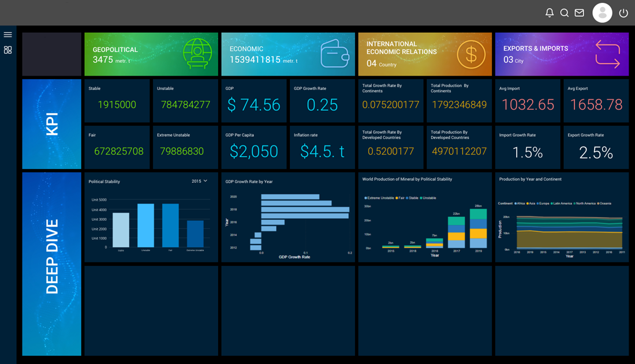Viewport: 635px width, 364px height.
Task: Open the notifications bell icon
Action: pyautogui.click(x=549, y=12)
